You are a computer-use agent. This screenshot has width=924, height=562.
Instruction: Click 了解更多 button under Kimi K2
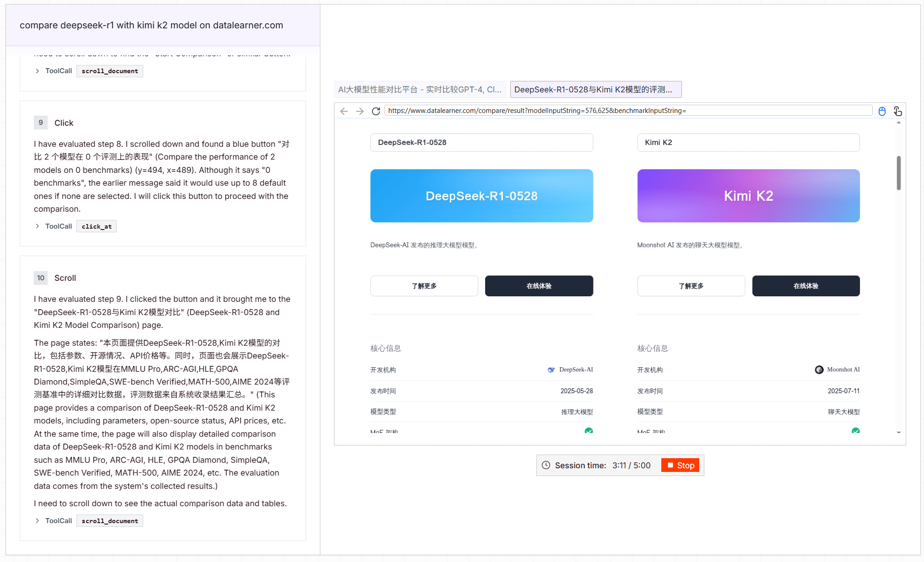point(691,286)
